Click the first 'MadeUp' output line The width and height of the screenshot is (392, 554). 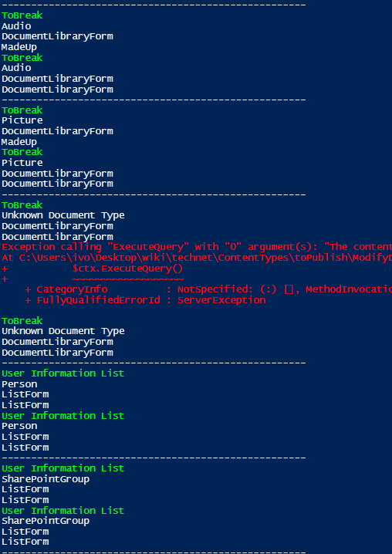(19, 47)
